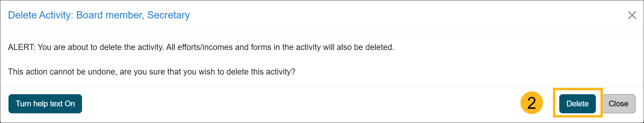644x123 pixels.
Task: Click the Delete Activity dialog title
Action: coord(99,15)
